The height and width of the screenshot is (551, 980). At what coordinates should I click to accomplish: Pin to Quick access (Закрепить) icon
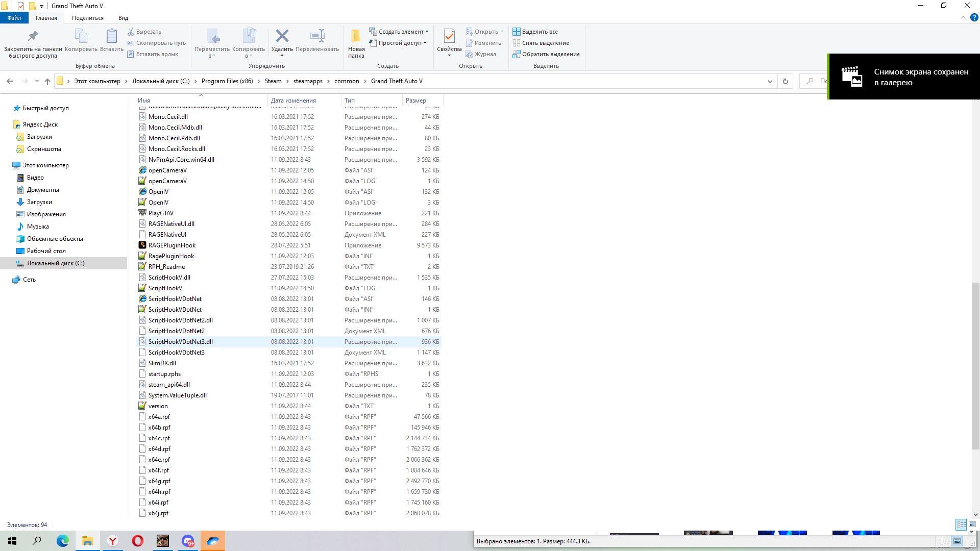(x=33, y=37)
